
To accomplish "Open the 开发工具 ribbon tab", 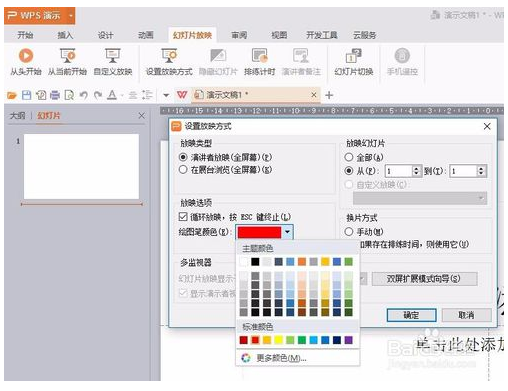I will [322, 35].
